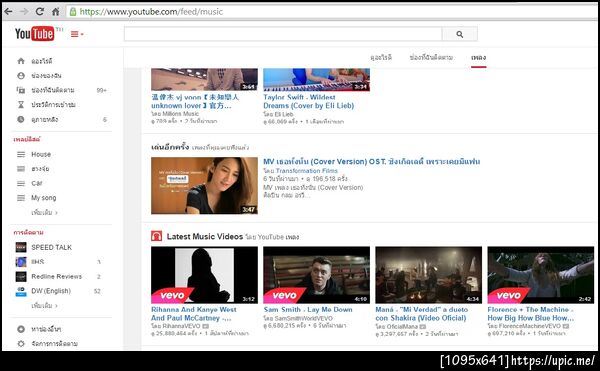Click the Maná Mi Verdad title link

click(422, 314)
